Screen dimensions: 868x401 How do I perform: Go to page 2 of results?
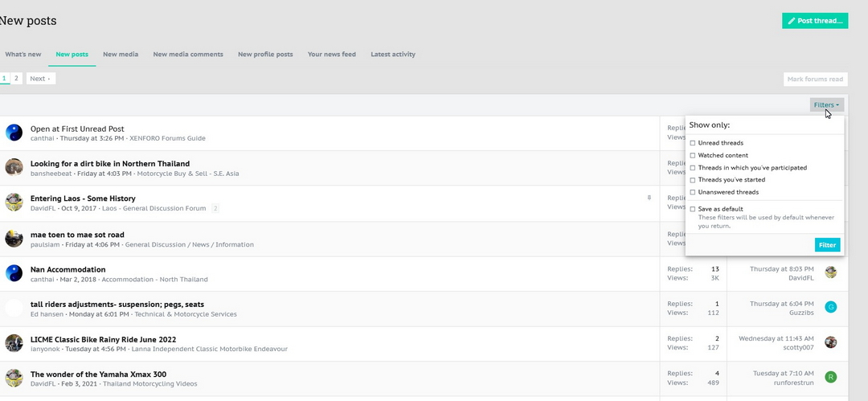coord(16,79)
